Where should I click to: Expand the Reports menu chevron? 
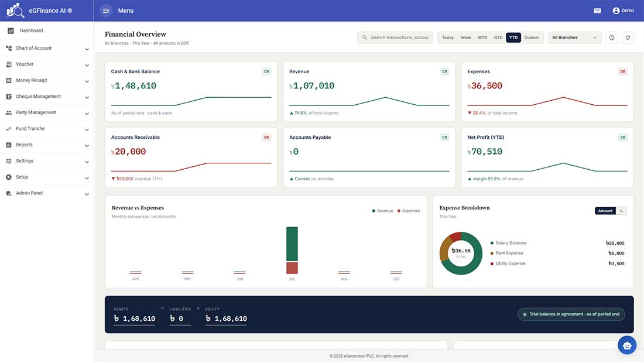pyautogui.click(x=87, y=146)
